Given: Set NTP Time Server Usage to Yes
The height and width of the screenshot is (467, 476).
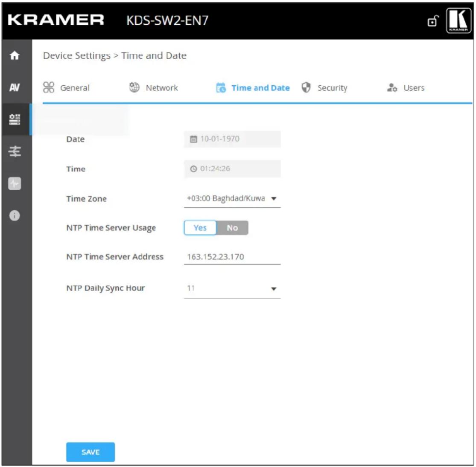Looking at the screenshot, I should 200,228.
